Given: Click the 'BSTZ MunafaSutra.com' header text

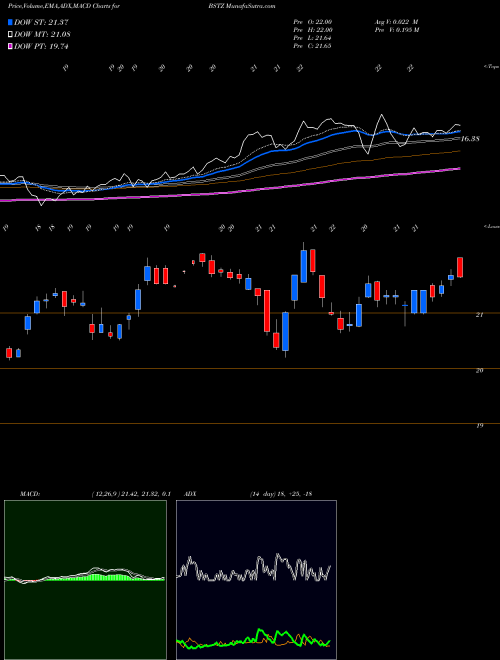Looking at the screenshot, I should pos(242,6).
